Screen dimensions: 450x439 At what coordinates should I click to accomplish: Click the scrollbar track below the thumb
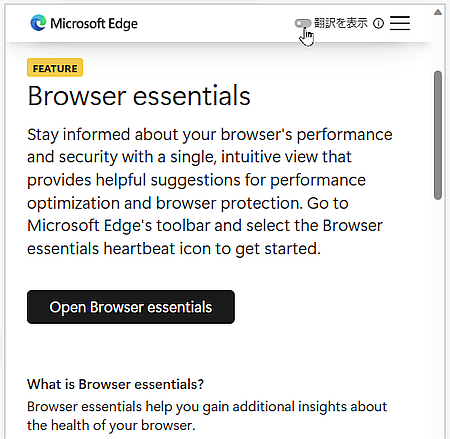point(438,317)
